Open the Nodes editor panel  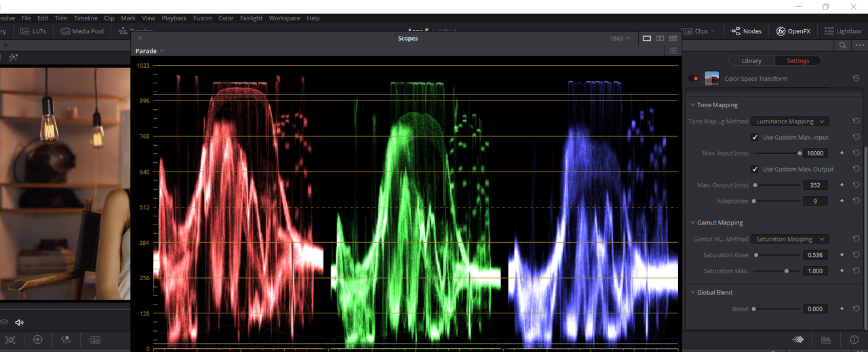click(x=747, y=31)
